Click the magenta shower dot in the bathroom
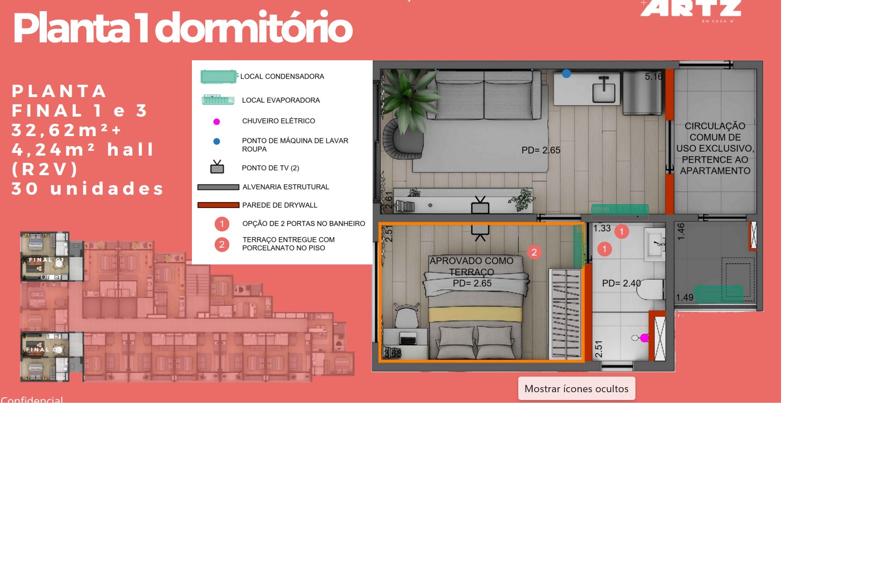Viewport: 877px width, 588px height. [x=644, y=338]
